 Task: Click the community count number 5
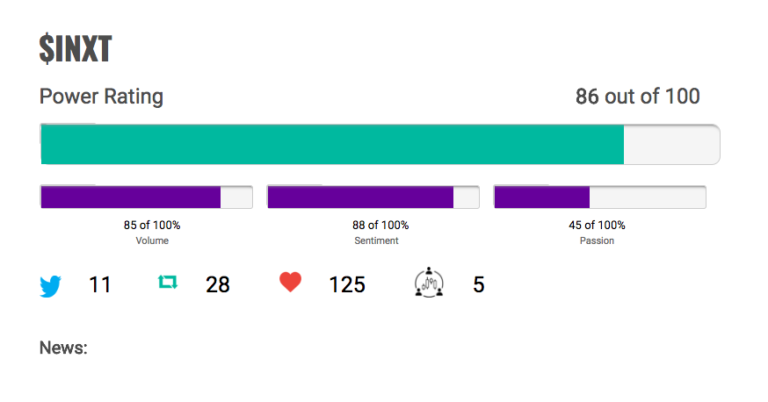(479, 284)
